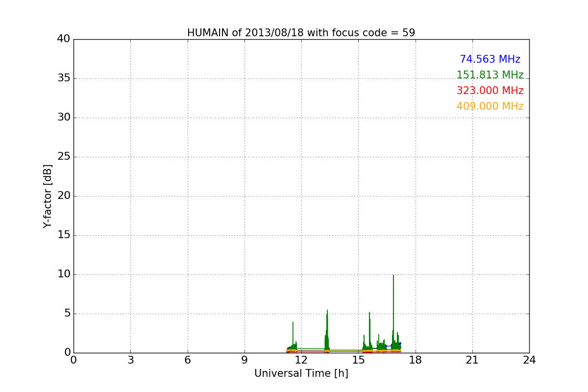Click the y-axis tick label 10
Image resolution: width=588 pixels, height=392 pixels.
(64, 274)
